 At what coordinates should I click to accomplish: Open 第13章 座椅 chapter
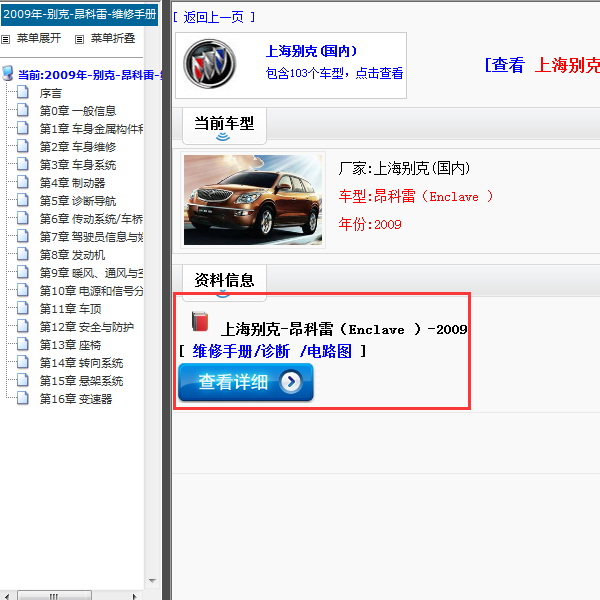tap(70, 345)
